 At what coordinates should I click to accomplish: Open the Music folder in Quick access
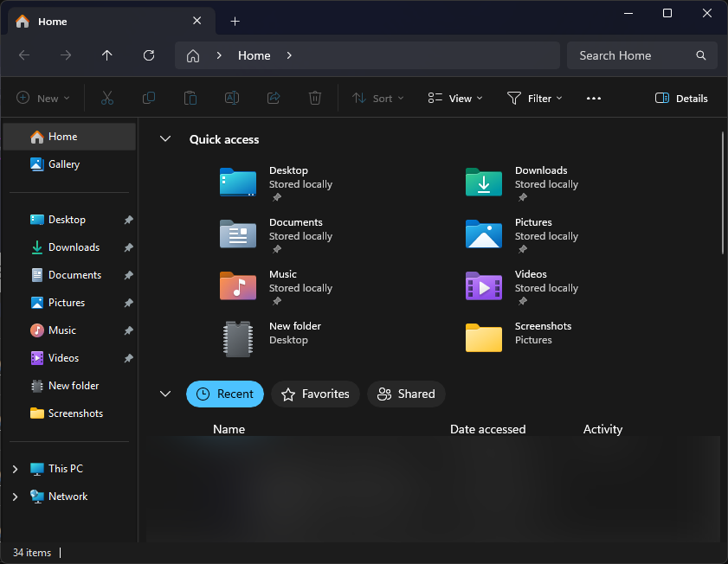pyautogui.click(x=238, y=286)
